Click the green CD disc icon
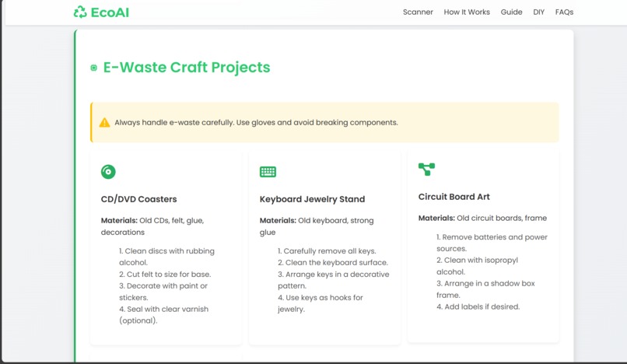This screenshot has height=364, width=627. [108, 172]
